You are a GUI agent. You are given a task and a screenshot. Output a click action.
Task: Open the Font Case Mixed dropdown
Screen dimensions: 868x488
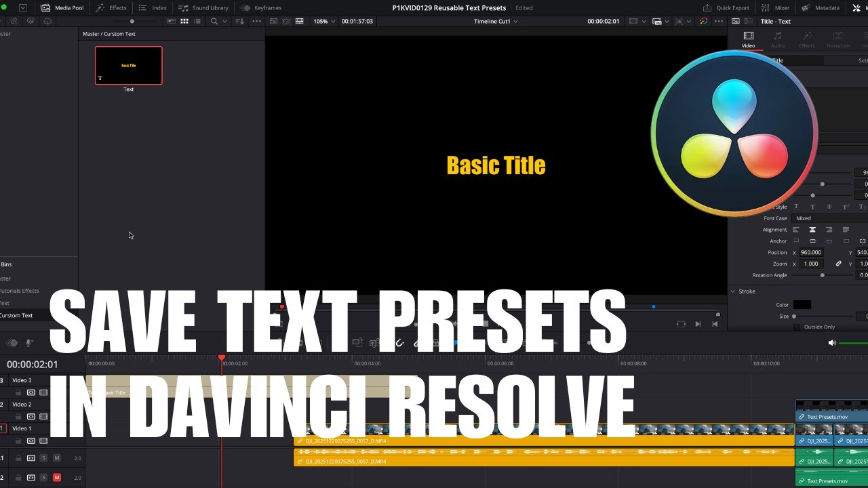tap(830, 218)
